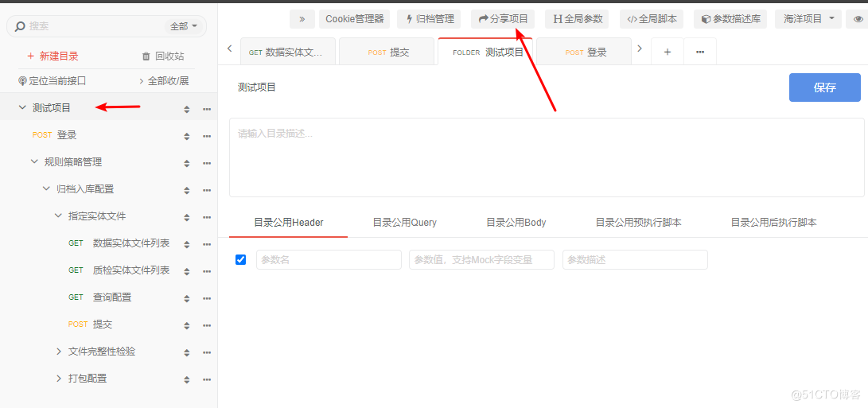Switch to the POST 登录 tab
This screenshot has width=868, height=408.
(x=584, y=52)
